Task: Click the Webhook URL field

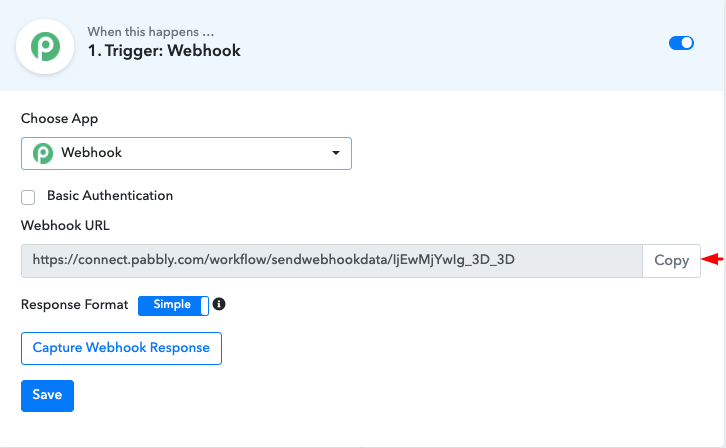Action: click(x=332, y=261)
